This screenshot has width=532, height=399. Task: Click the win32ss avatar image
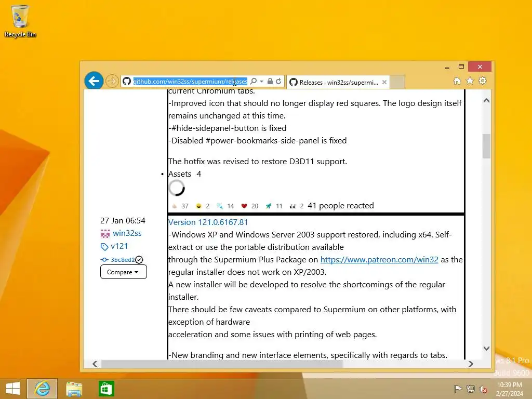click(x=105, y=233)
